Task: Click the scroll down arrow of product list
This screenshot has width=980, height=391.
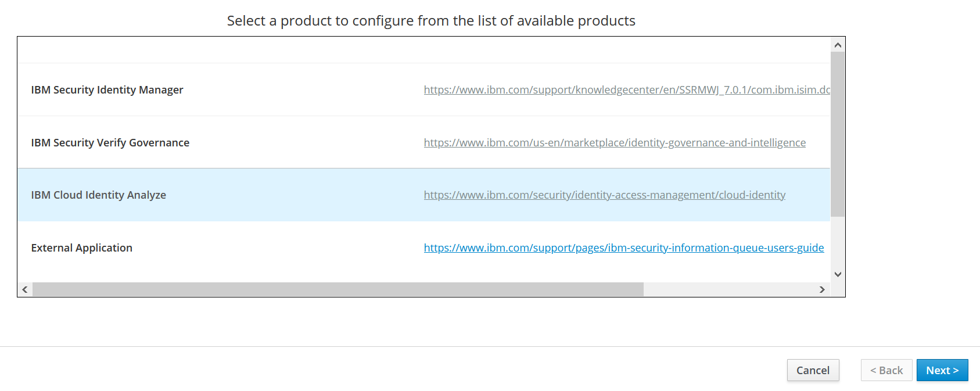Action: pyautogui.click(x=838, y=274)
